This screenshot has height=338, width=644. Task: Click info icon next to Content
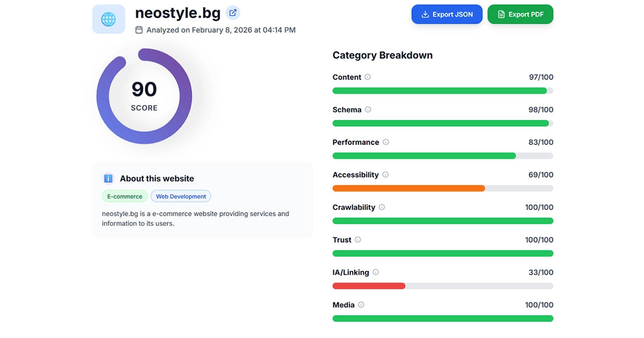click(x=368, y=77)
